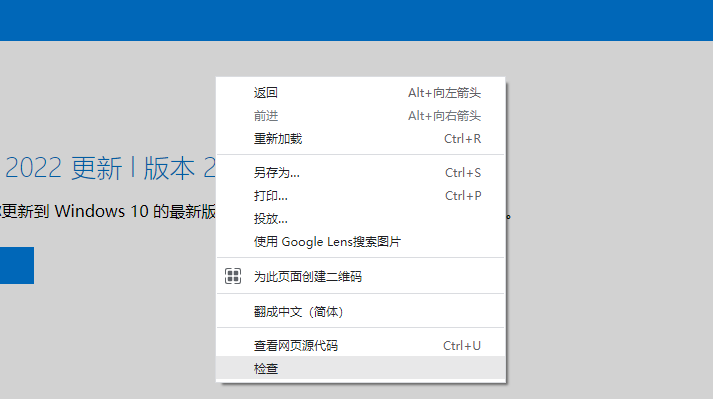The image size is (713, 399).
Task: Click the blue button on the page
Action: point(17,266)
